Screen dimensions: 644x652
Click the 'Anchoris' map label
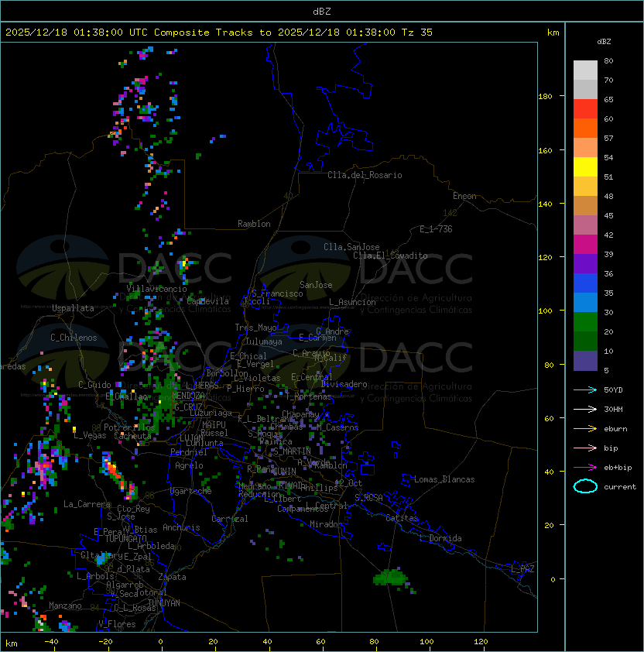tap(181, 527)
